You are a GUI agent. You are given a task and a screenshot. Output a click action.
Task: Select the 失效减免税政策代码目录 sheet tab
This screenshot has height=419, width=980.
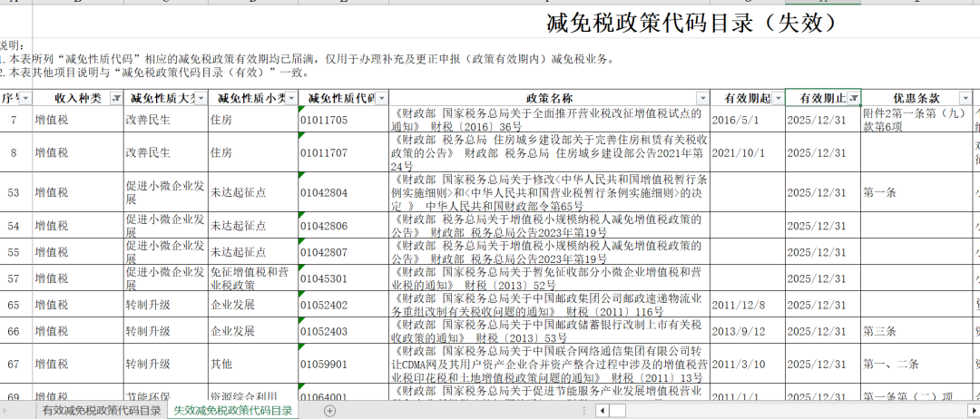(234, 411)
